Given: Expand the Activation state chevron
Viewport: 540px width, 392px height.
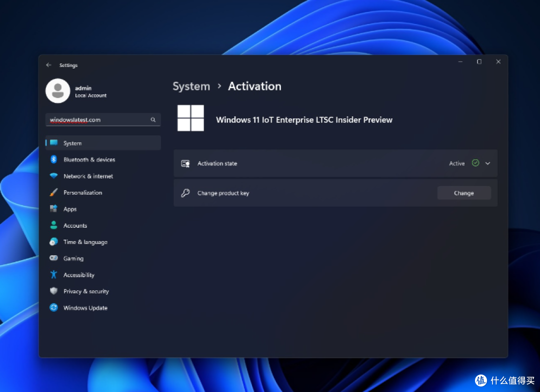Looking at the screenshot, I should pyautogui.click(x=487, y=163).
